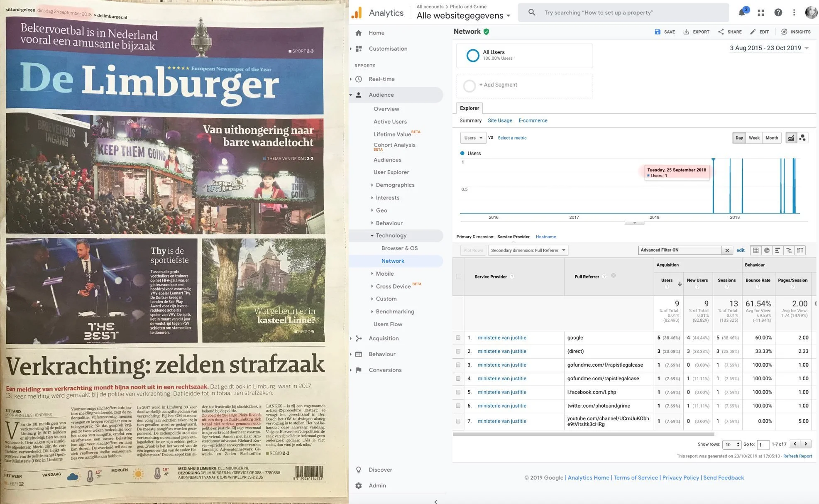
Task: Click the Month granularity button
Action: (772, 138)
